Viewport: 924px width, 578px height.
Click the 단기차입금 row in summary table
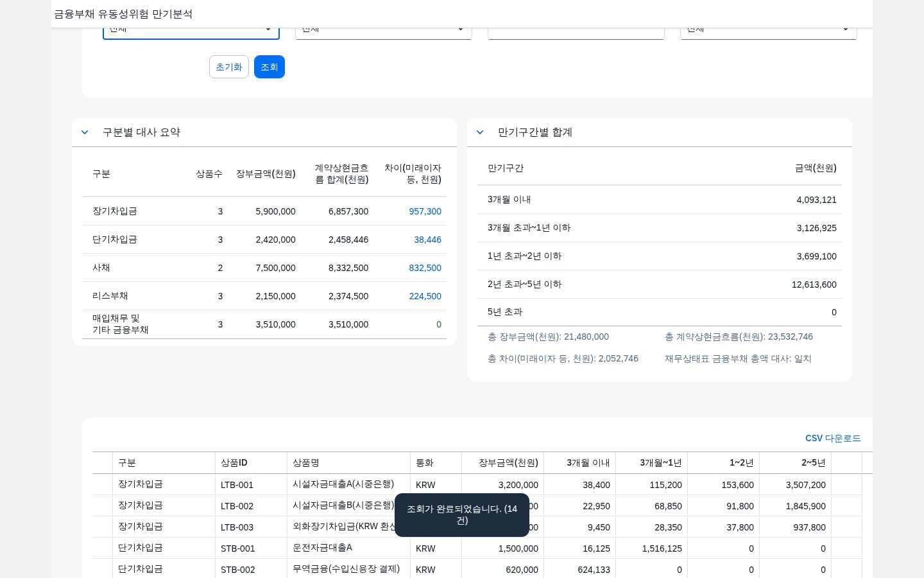point(264,240)
